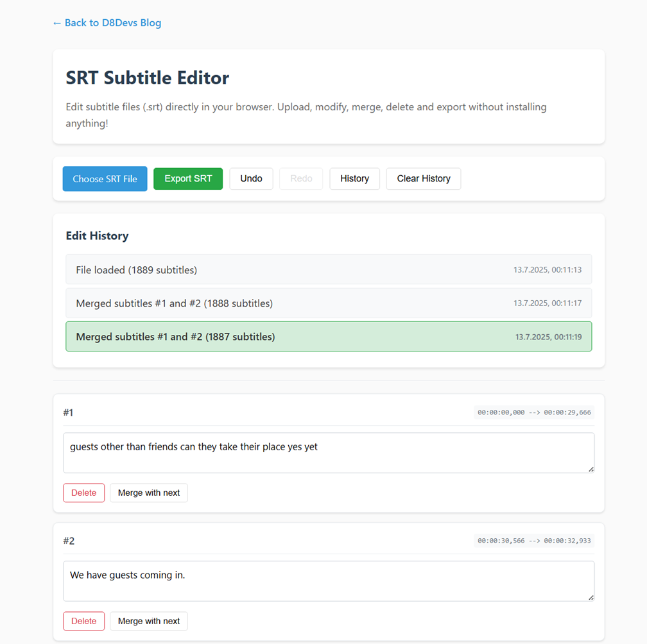Click the timestamp 00:00:00,000 --> 00:00:29,666
This screenshot has width=647, height=644.
click(x=534, y=412)
